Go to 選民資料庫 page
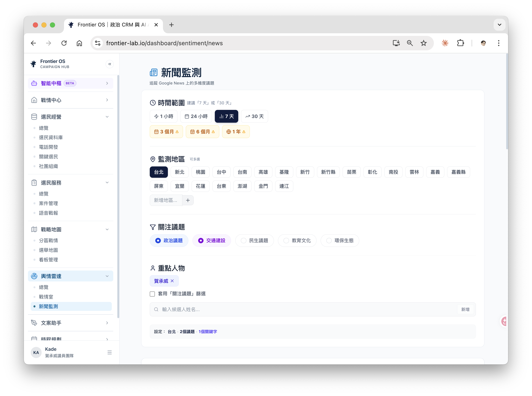Viewport: 532px width, 396px height. pyautogui.click(x=51, y=137)
